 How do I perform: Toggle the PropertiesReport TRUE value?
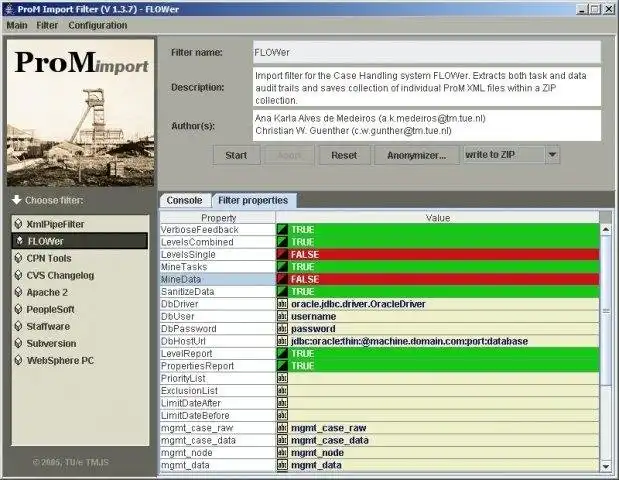click(437, 366)
